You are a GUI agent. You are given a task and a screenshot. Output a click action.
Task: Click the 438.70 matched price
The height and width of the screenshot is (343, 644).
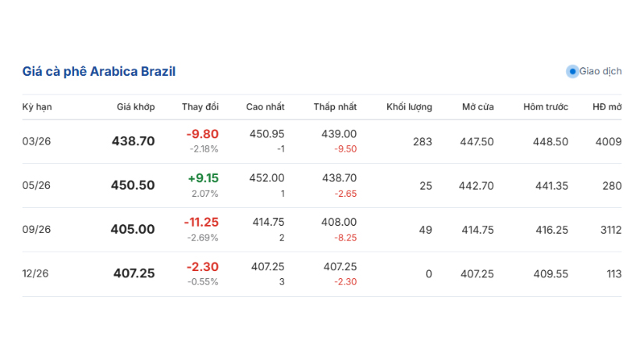[133, 141]
